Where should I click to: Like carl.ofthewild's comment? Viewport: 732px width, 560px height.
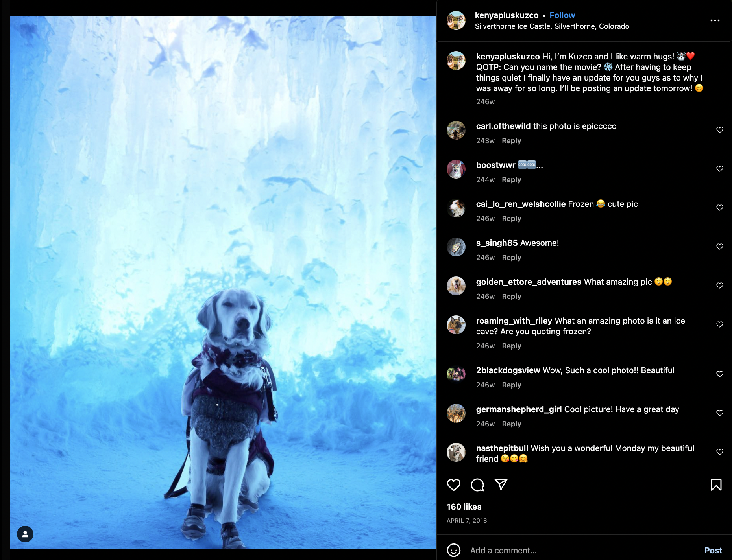pyautogui.click(x=720, y=130)
